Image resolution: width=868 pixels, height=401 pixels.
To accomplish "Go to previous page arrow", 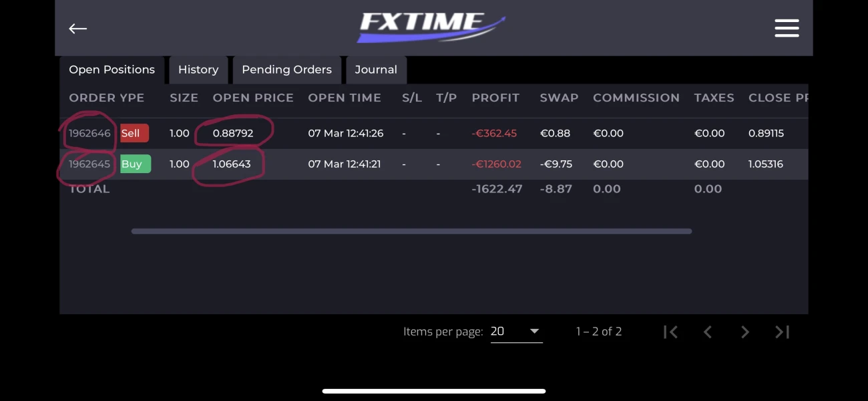I will (x=708, y=331).
